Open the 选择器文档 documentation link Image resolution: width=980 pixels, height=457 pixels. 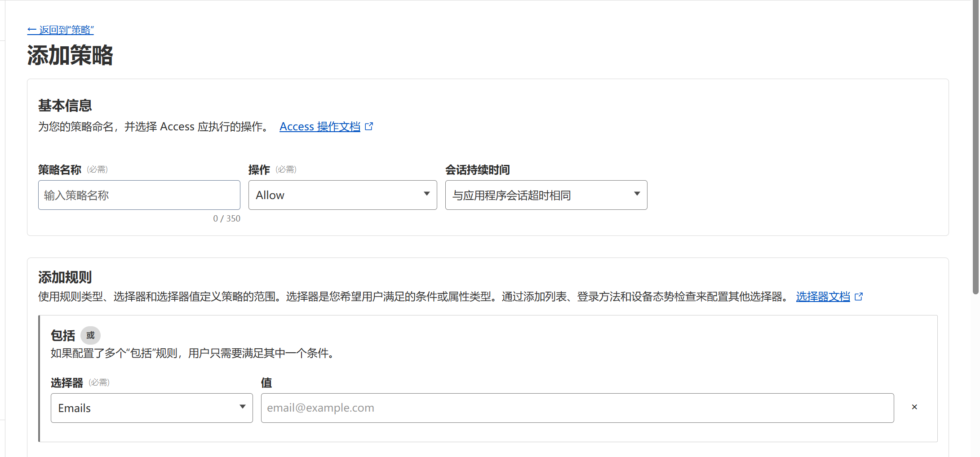click(x=823, y=297)
